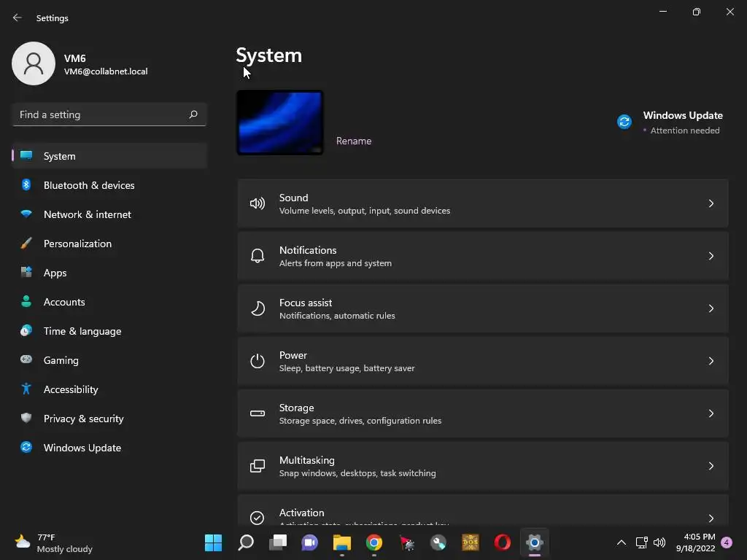Screen dimensions: 747x560
Task: Open Apps settings
Action: pos(109,273)
